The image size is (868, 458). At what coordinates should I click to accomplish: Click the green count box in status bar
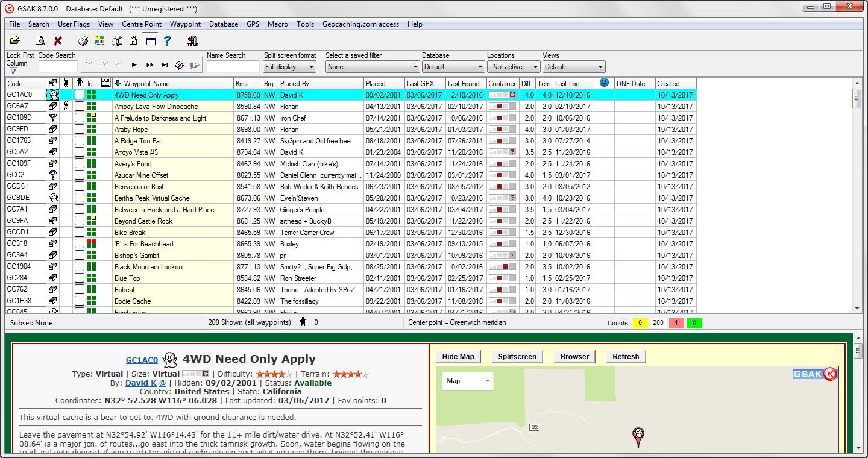[x=694, y=323]
